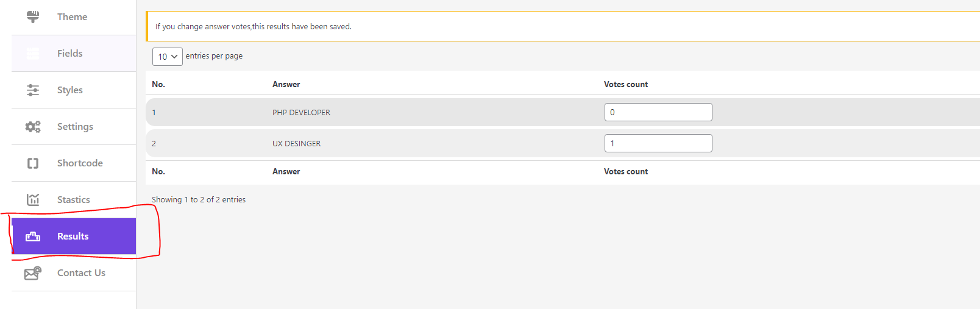
Task: Sort by the top No. column header
Action: 158,85
